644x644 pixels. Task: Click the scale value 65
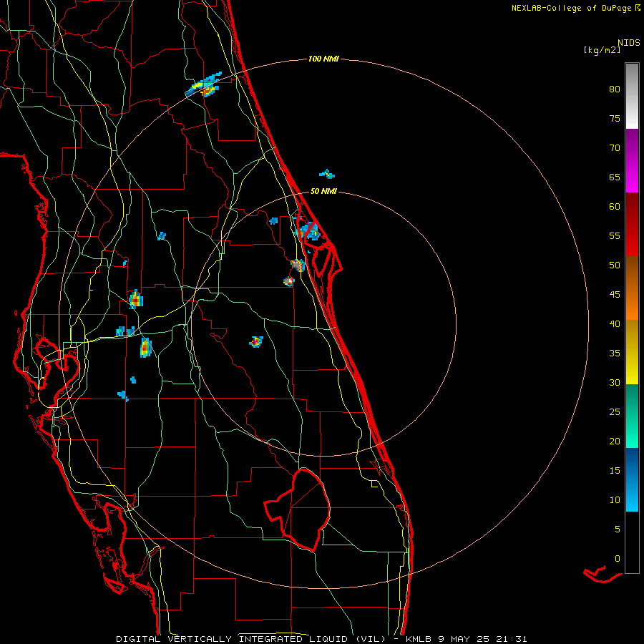pos(615,177)
